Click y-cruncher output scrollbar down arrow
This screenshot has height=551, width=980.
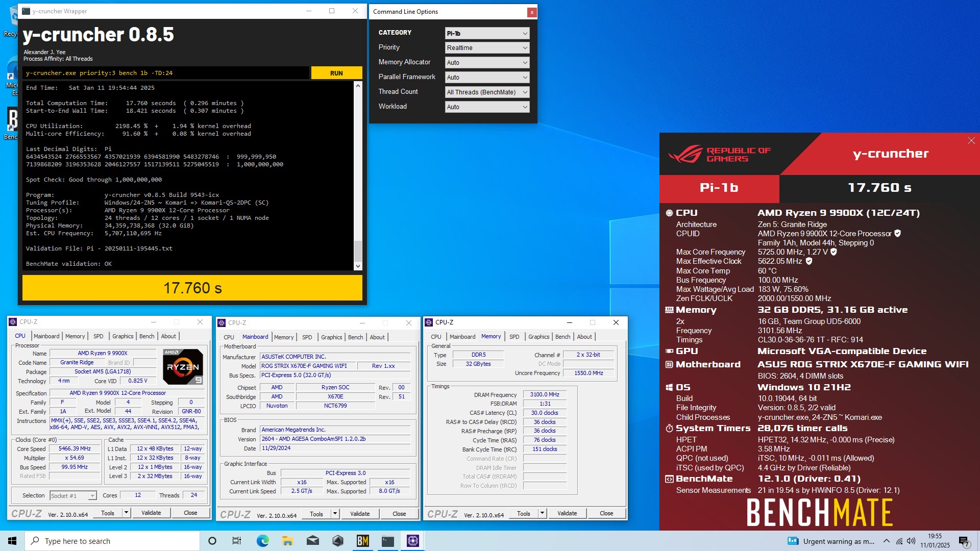click(x=358, y=266)
